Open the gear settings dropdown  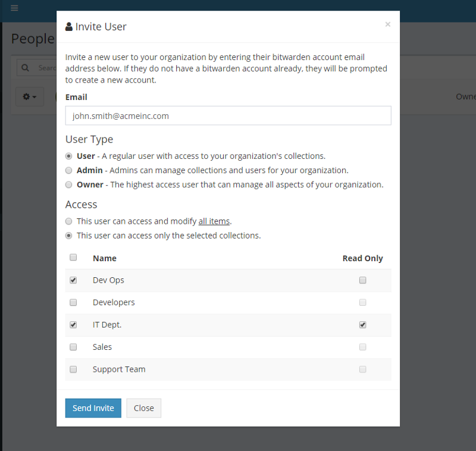pyautogui.click(x=29, y=96)
